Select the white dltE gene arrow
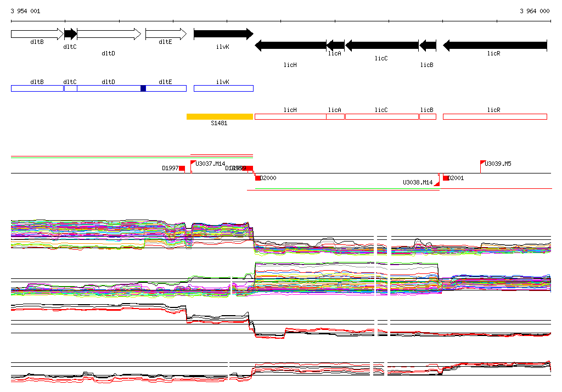The image size is (562, 392). click(x=165, y=35)
